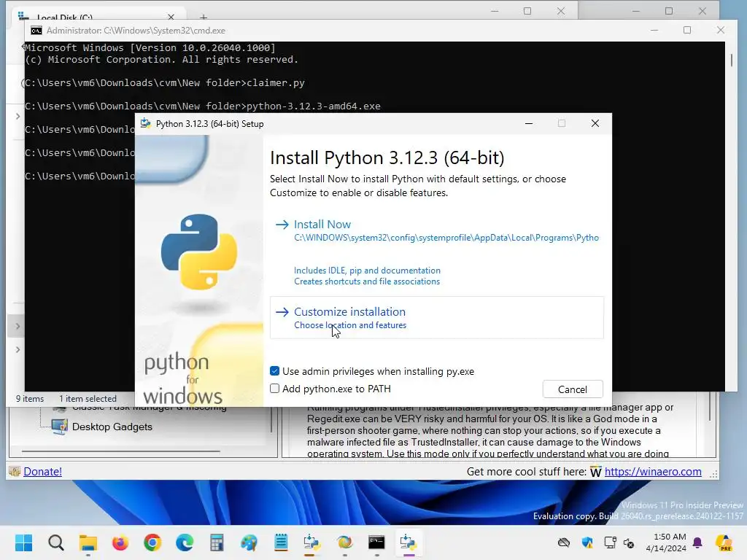Open the Paint palette taskbar icon
This screenshot has width=747, height=560.
click(249, 542)
